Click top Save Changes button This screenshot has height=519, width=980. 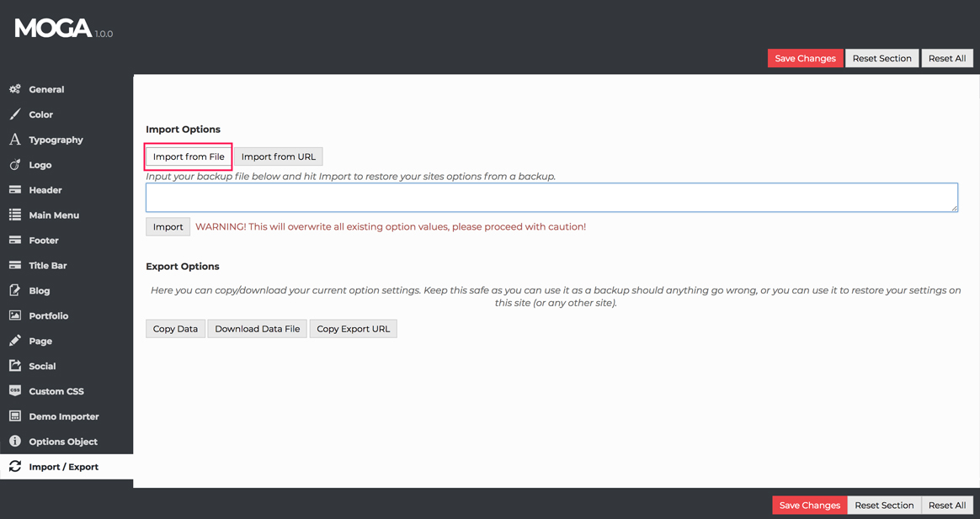pyautogui.click(x=805, y=58)
